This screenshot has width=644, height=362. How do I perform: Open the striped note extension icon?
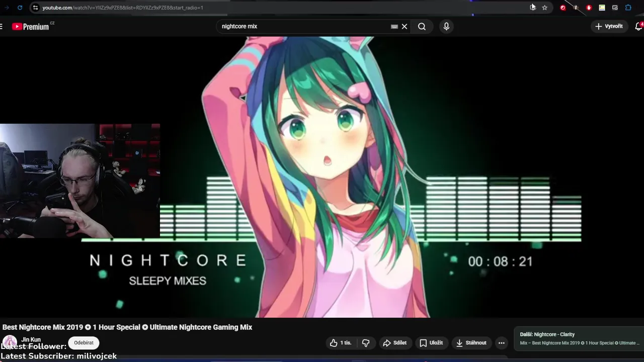602,8
